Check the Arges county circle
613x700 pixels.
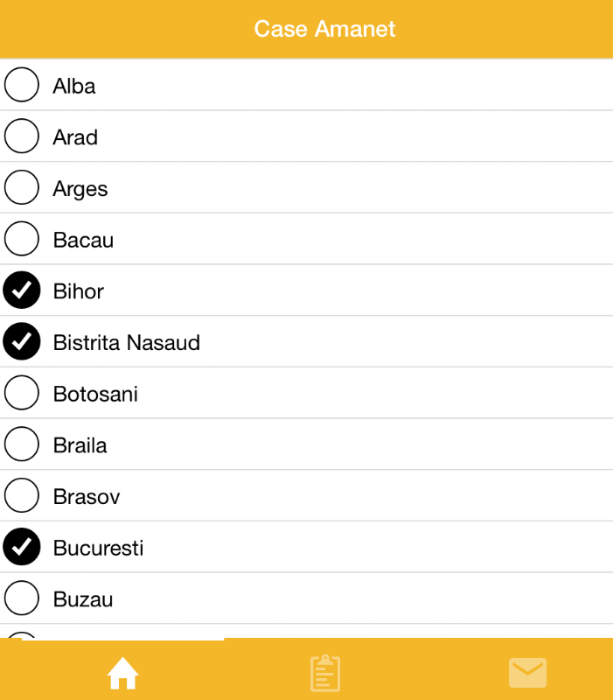point(22,188)
